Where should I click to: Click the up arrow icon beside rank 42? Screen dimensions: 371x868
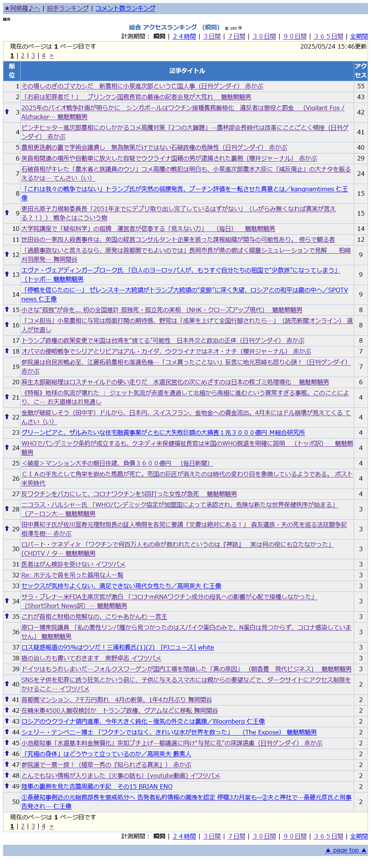tap(7, 710)
